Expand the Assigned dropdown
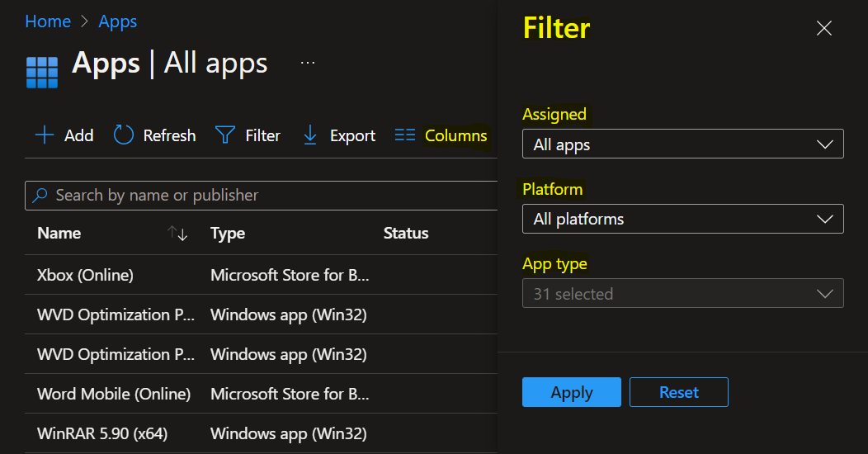868x454 pixels. click(x=682, y=144)
